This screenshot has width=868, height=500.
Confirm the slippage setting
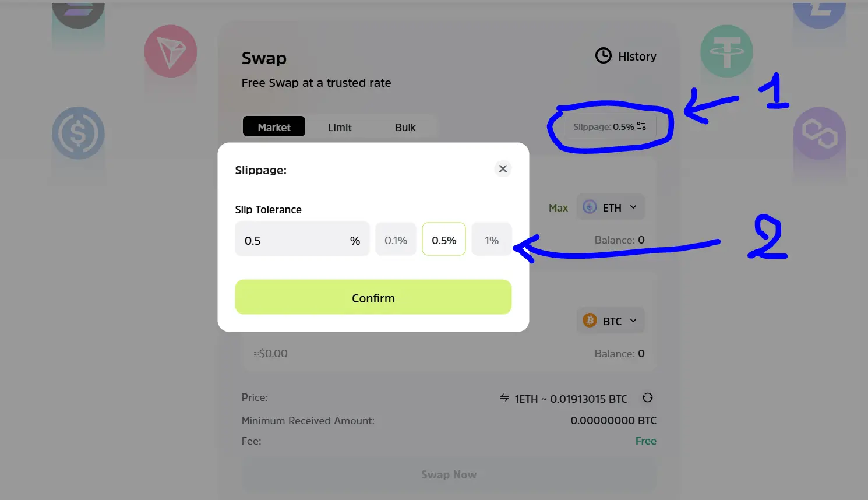point(373,297)
